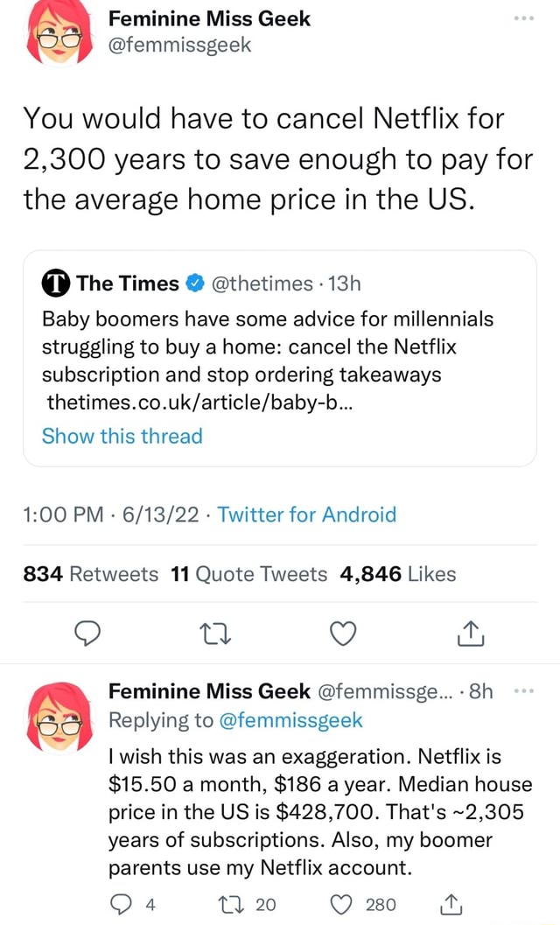Screen dimensions: 560x925
Task: Open the reply tweet's three-dot more menu
Action: [x=526, y=690]
